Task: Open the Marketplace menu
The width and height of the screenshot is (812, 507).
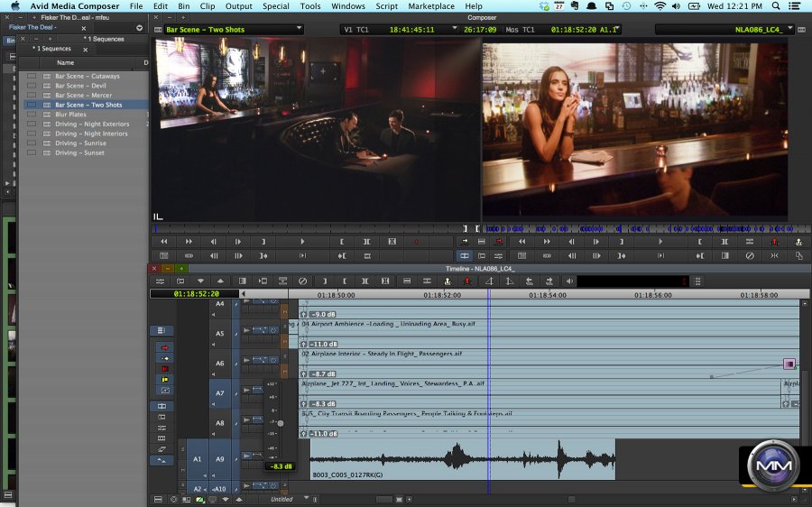Action: (x=431, y=6)
